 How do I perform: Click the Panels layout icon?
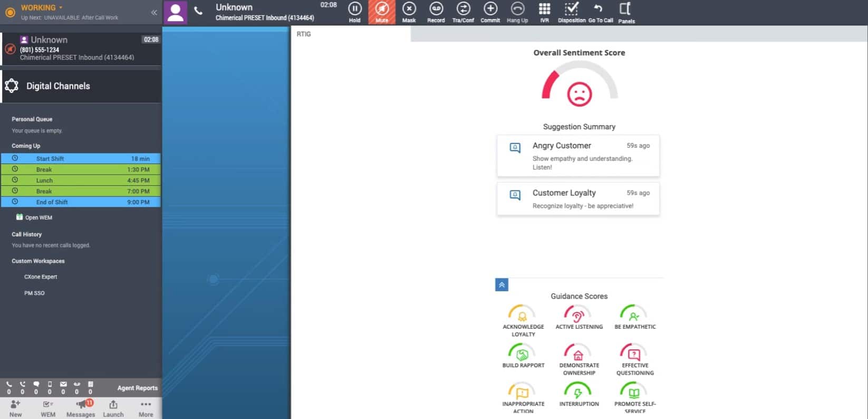point(626,12)
